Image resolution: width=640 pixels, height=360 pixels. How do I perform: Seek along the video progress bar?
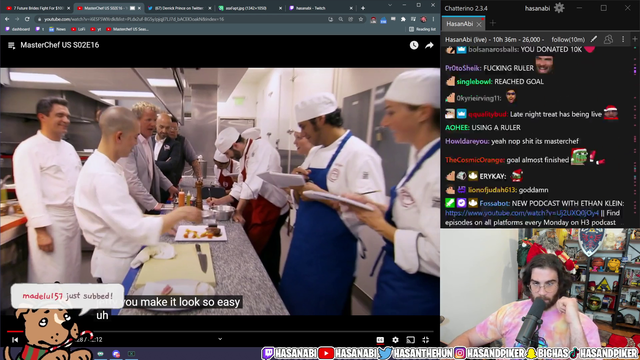point(220,331)
